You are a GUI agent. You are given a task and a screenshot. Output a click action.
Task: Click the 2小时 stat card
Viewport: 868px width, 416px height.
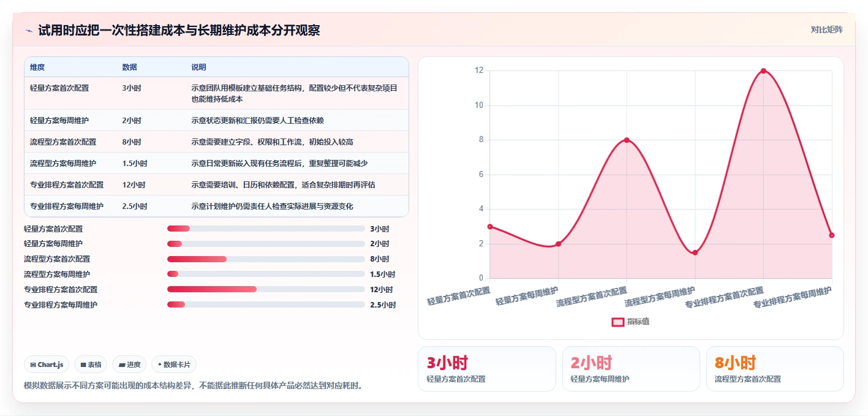[631, 369]
